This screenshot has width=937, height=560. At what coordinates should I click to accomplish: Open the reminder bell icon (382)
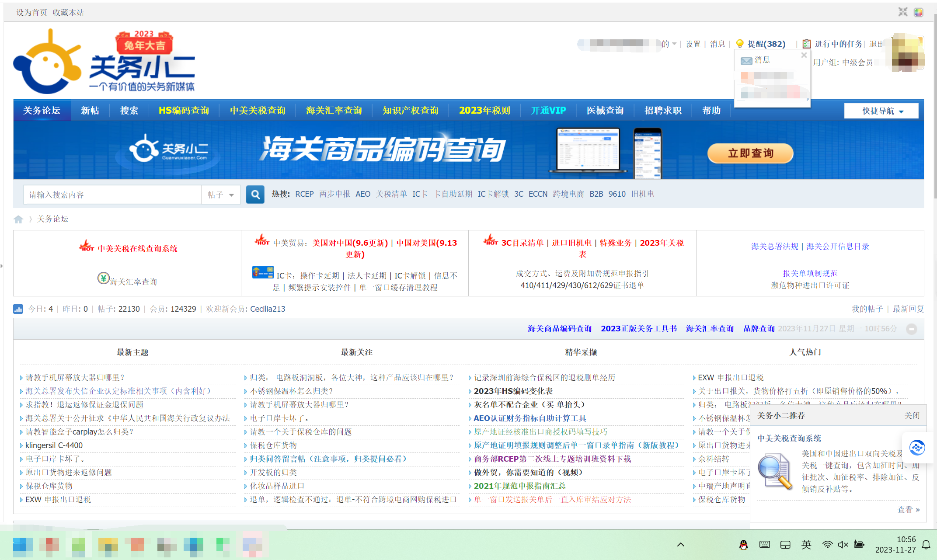click(740, 44)
